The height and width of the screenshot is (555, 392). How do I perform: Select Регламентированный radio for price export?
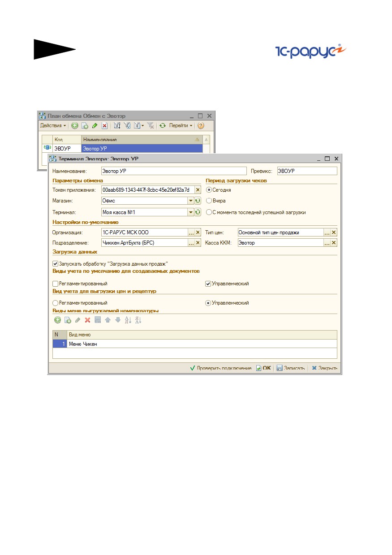56,303
